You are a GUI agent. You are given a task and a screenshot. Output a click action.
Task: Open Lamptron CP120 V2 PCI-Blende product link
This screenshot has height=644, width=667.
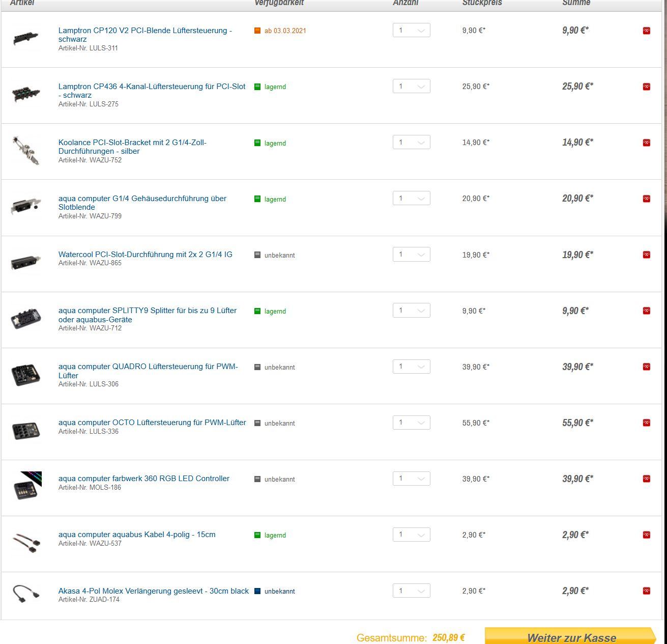145,35
